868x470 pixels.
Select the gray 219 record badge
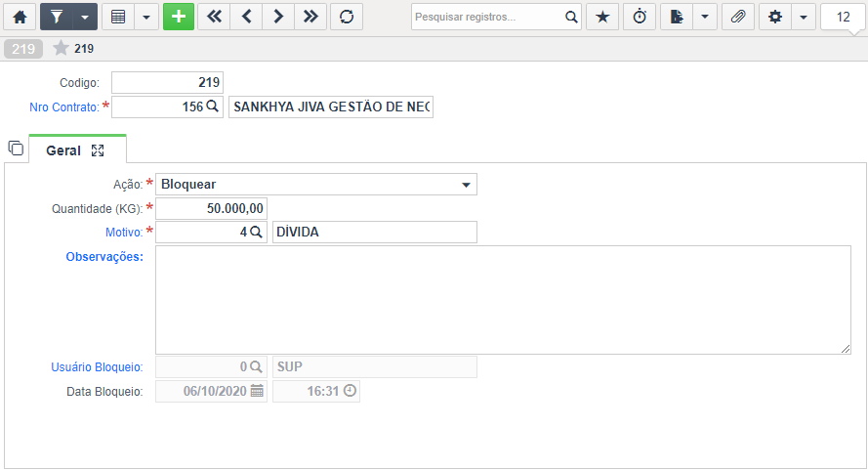[x=23, y=49]
